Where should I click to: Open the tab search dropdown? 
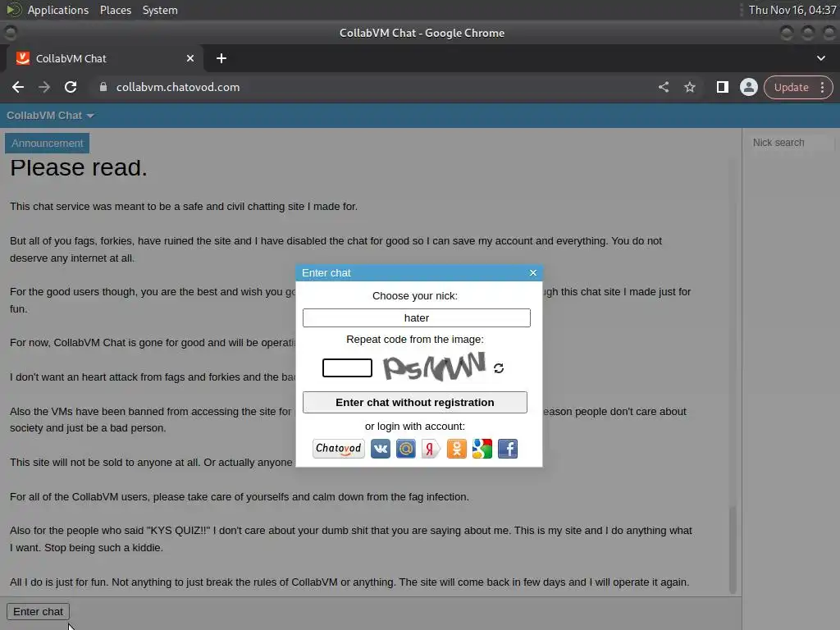click(x=820, y=58)
